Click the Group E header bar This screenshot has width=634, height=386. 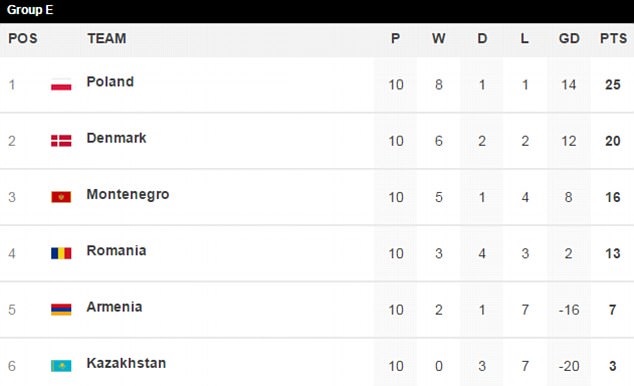tap(317, 11)
